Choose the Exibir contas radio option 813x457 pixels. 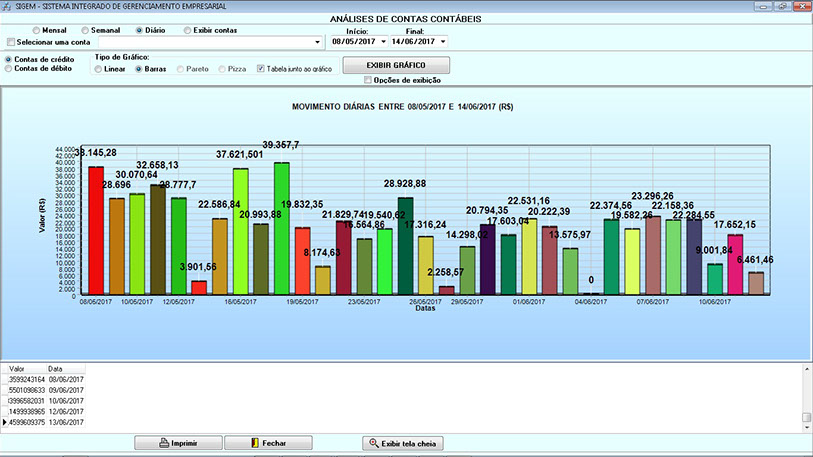187,31
